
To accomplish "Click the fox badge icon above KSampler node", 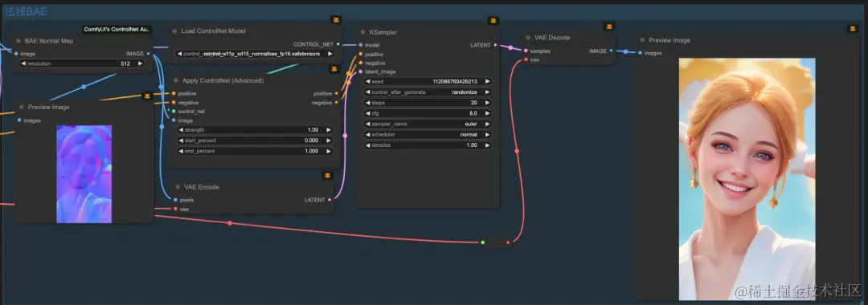I will [x=493, y=21].
